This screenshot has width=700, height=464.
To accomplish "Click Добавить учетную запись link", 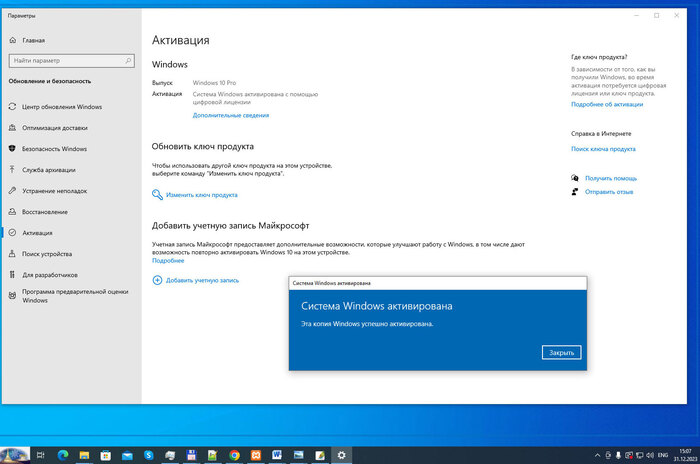I will tap(202, 280).
